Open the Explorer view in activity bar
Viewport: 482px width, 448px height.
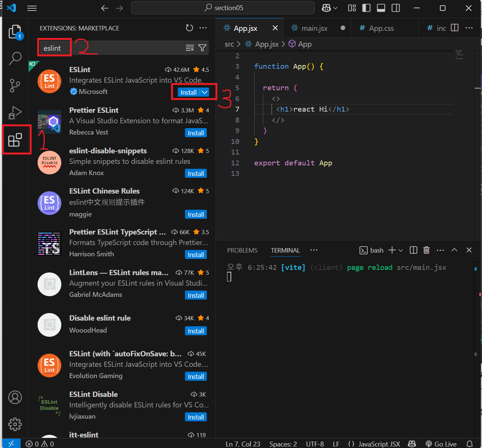(x=15, y=32)
